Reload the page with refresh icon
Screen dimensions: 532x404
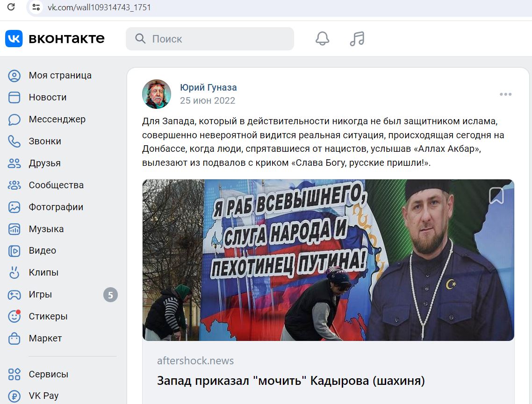coord(11,7)
